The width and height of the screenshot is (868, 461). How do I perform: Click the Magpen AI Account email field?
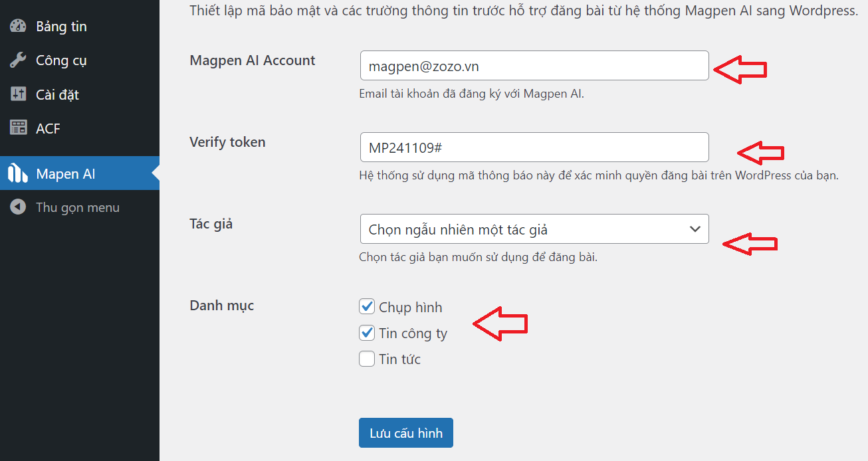pos(534,66)
